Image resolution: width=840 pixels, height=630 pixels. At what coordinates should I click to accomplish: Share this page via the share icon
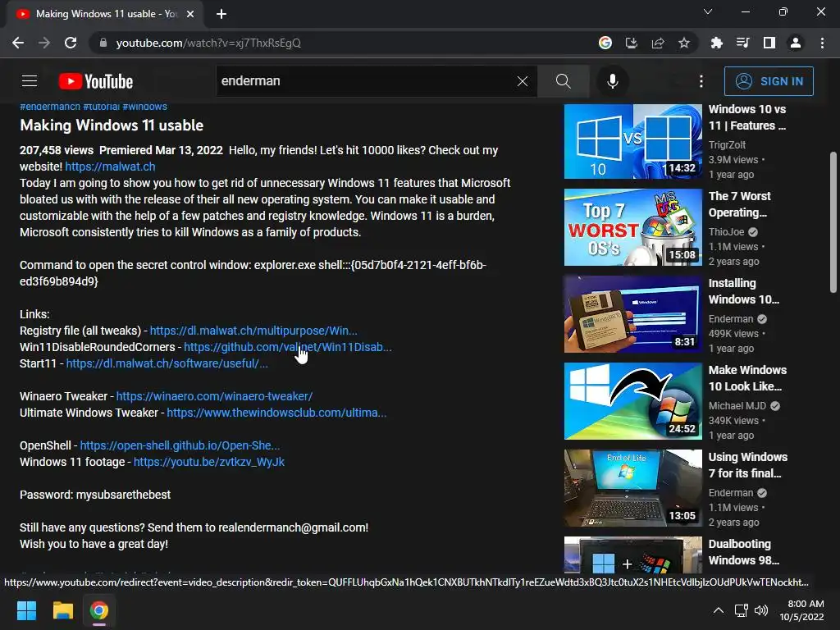[x=658, y=43]
